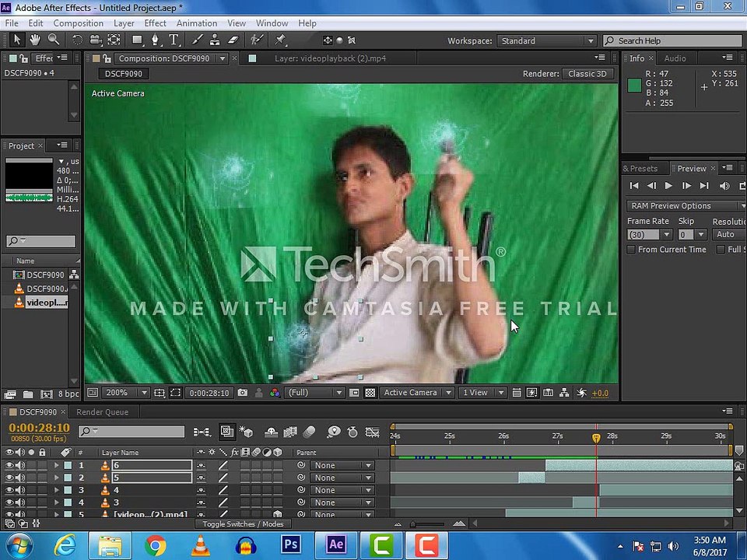Screen dimensions: 747x560
Task: Open the Graph Editor in timeline
Action: (372, 432)
